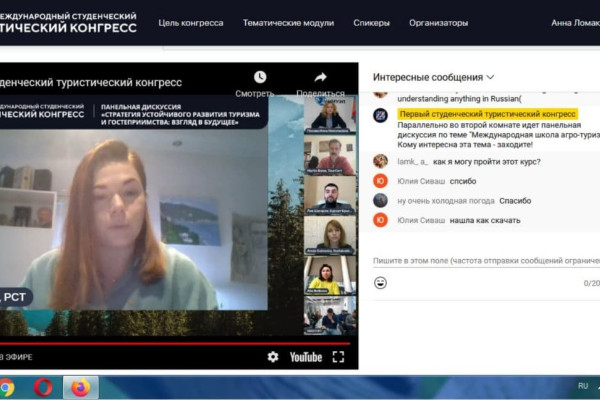
Task: Open the emoji picker in chat
Action: tap(380, 283)
